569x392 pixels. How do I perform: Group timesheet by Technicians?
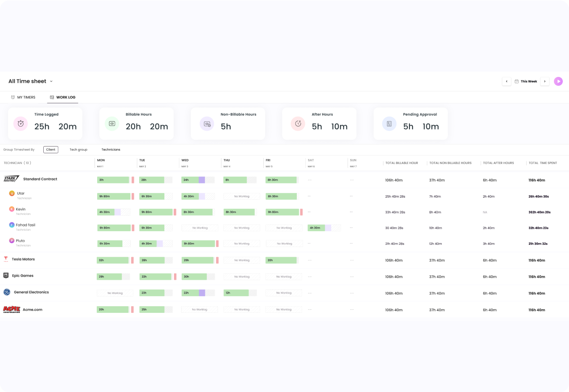tap(110, 149)
